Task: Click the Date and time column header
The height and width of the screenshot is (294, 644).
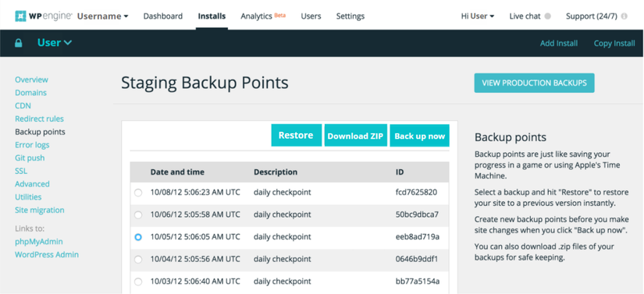Action: (x=177, y=172)
